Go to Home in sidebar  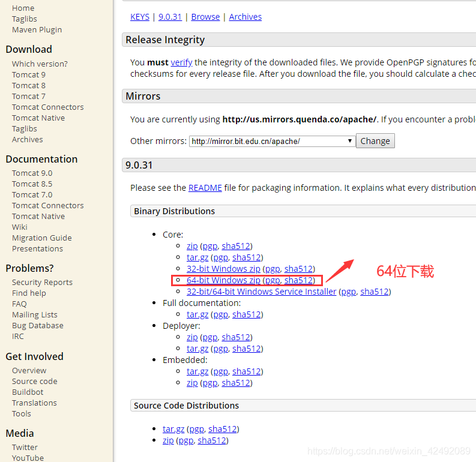pyautogui.click(x=23, y=8)
